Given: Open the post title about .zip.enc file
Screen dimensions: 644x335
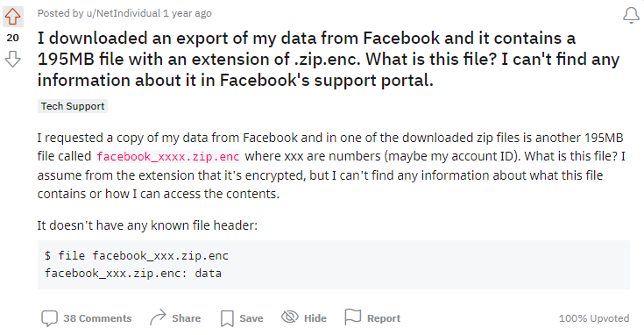Looking at the screenshot, I should point(329,59).
